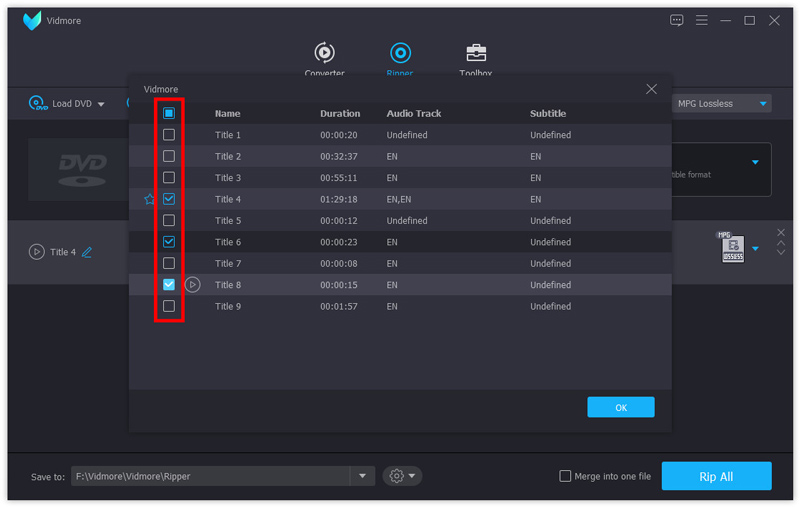Viewport: 800px width, 507px height.
Task: Click the pencil edit icon beside Title 4
Action: [x=87, y=252]
